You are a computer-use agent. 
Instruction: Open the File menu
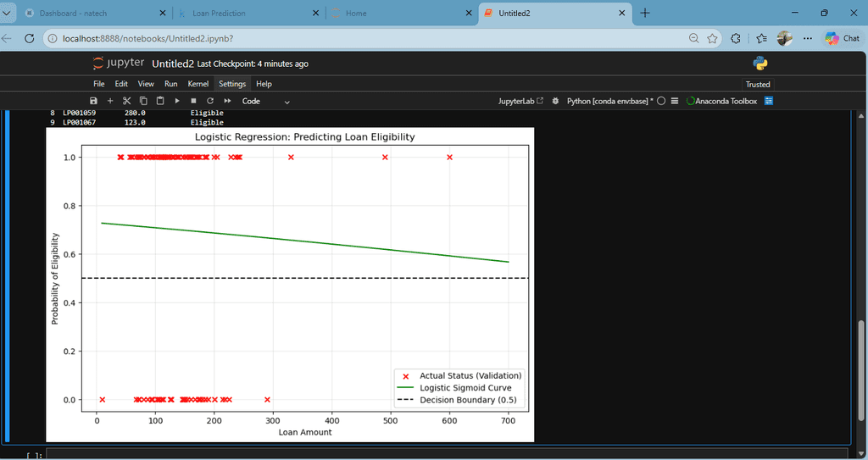click(x=98, y=84)
